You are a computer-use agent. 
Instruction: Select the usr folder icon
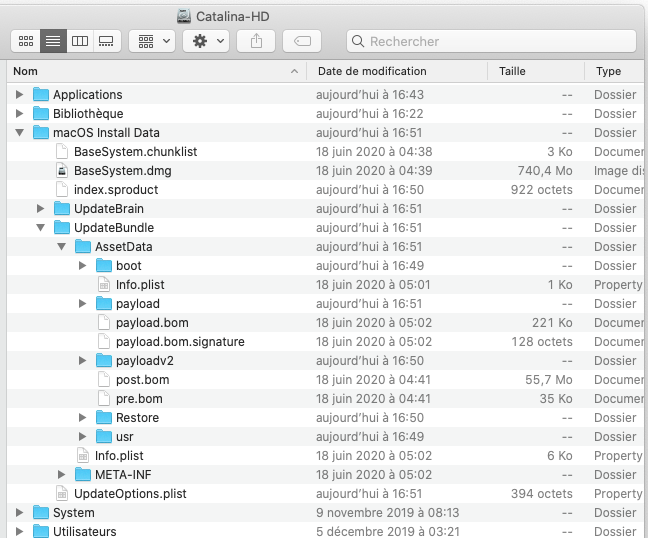tap(104, 437)
